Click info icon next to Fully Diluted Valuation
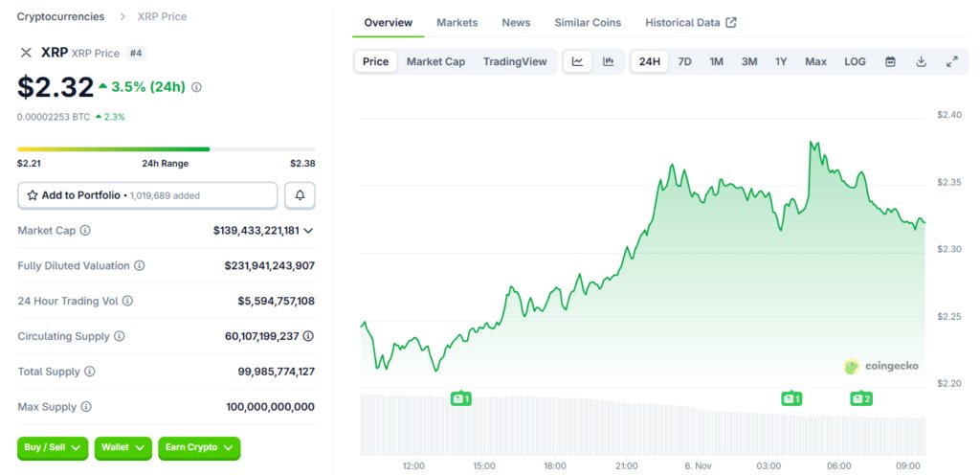980x475 pixels. [x=140, y=265]
